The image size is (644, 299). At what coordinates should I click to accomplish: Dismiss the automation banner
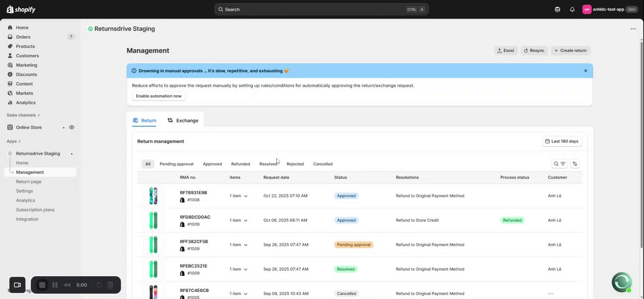(586, 71)
